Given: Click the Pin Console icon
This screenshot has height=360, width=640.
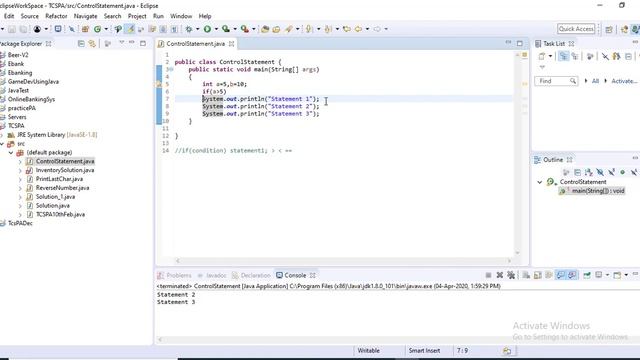Looking at the screenshot, I should (x=587, y=276).
